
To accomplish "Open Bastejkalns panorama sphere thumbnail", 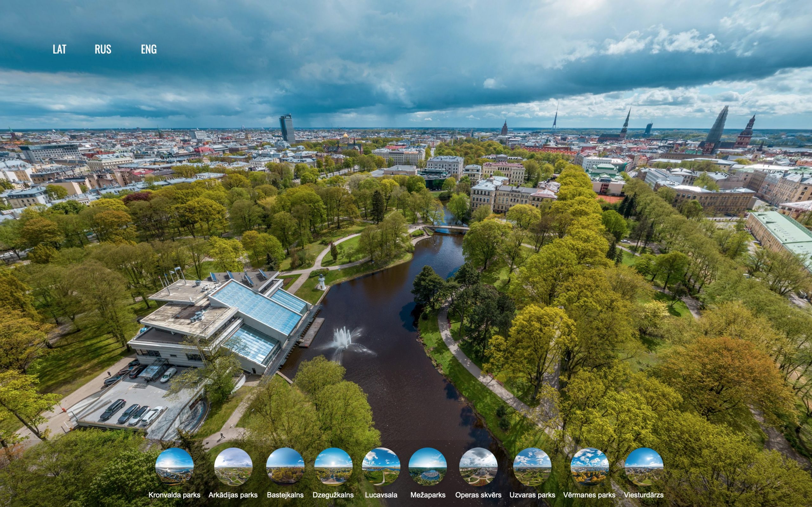I will tap(285, 466).
